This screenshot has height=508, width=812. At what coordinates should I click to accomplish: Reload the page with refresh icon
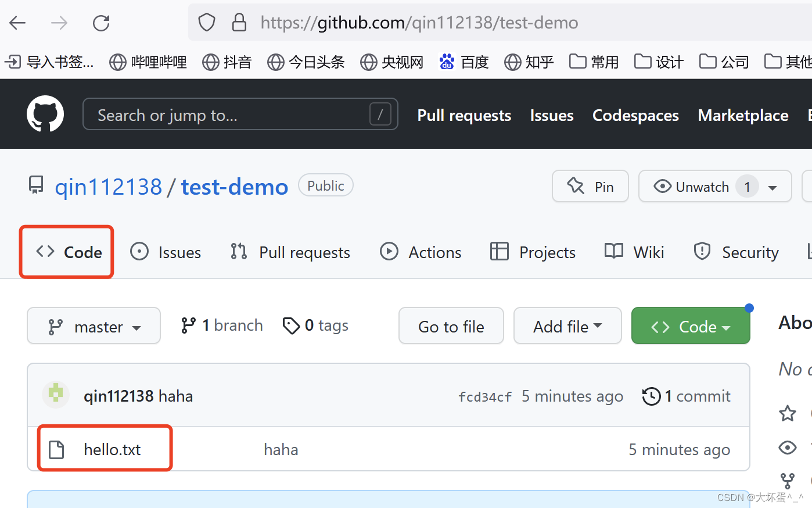pos(101,23)
